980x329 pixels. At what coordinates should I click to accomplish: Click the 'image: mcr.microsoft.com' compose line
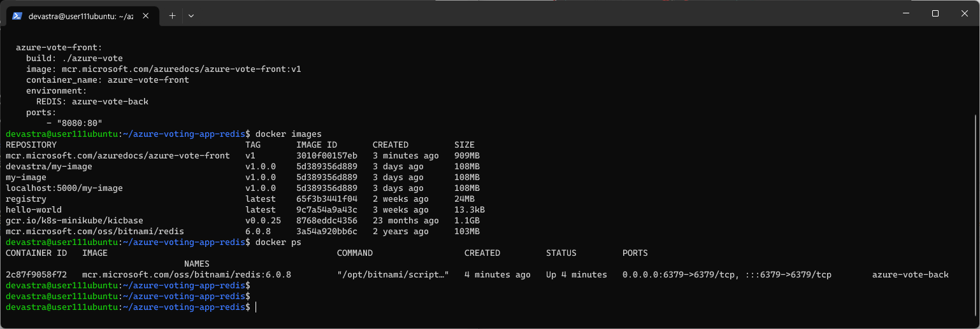164,69
